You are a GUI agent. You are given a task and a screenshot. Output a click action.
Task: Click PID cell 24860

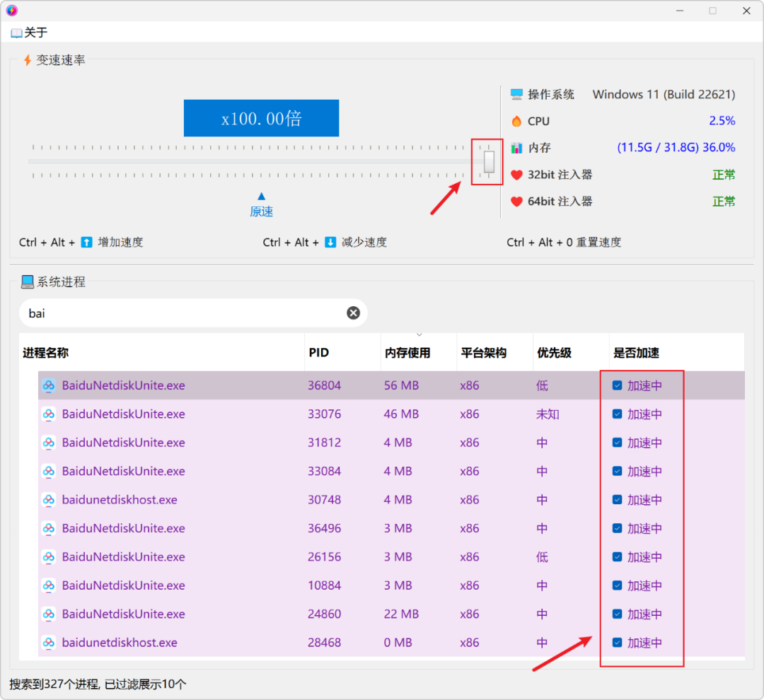[324, 614]
